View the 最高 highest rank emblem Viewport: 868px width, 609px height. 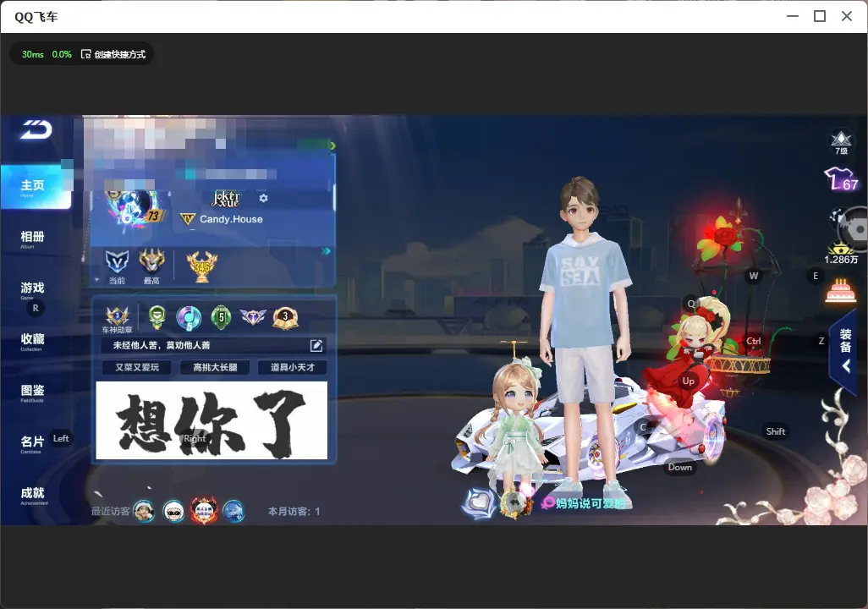point(151,261)
